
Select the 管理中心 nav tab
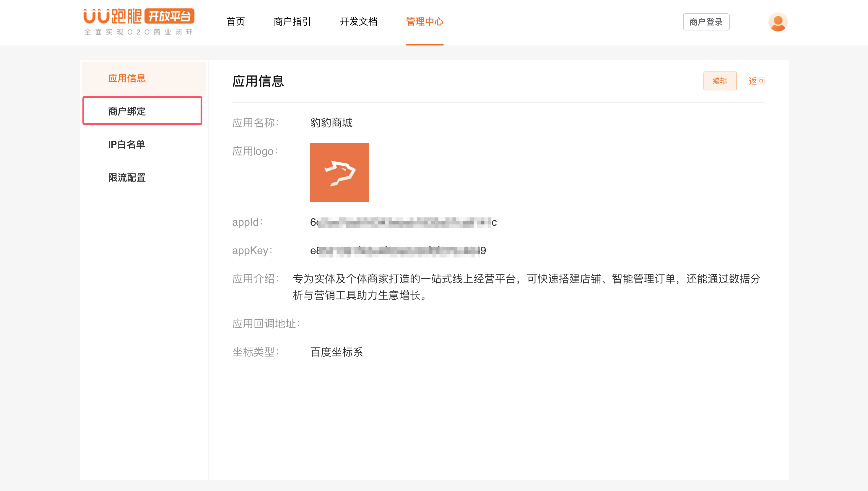tap(424, 22)
